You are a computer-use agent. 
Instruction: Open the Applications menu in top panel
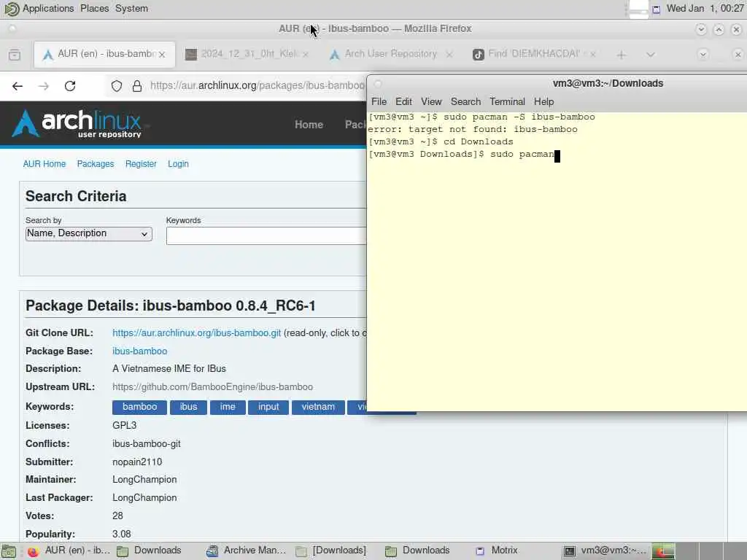point(48,9)
